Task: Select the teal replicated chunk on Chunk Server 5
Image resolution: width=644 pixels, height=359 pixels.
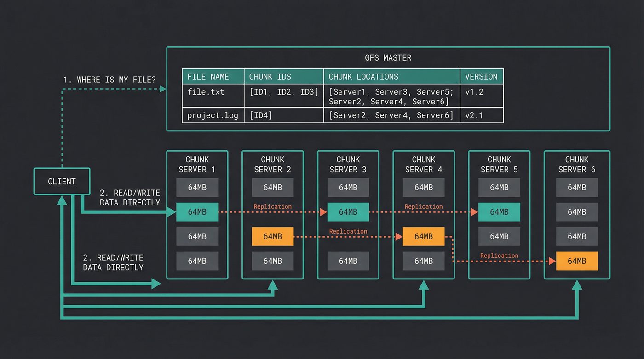Action: (x=499, y=212)
